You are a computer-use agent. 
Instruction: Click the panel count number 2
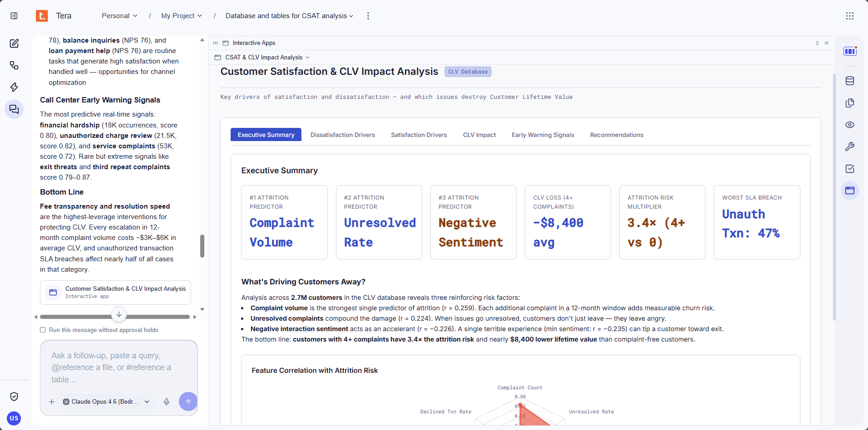click(x=817, y=43)
